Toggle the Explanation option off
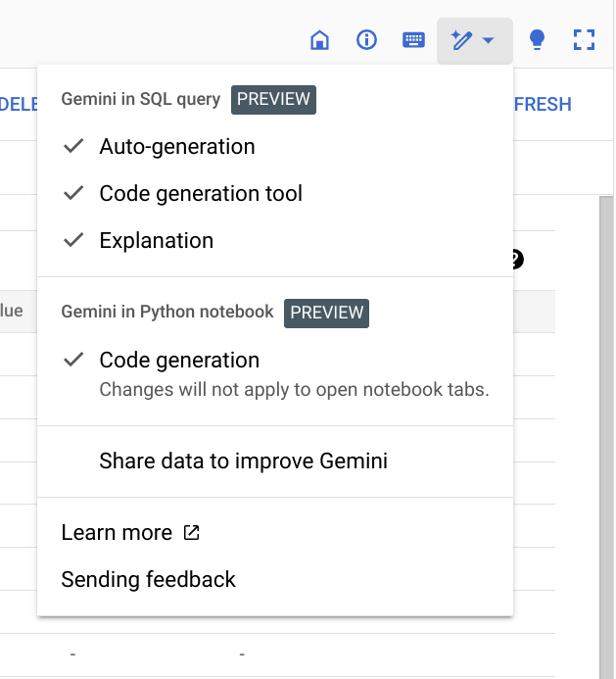The image size is (616, 679). (156, 241)
